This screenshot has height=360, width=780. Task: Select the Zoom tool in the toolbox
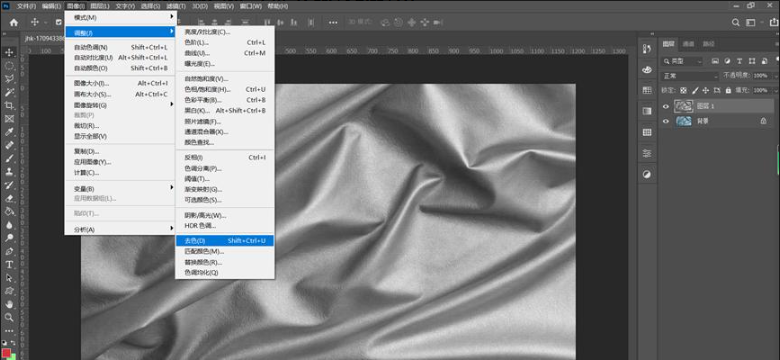tap(9, 317)
